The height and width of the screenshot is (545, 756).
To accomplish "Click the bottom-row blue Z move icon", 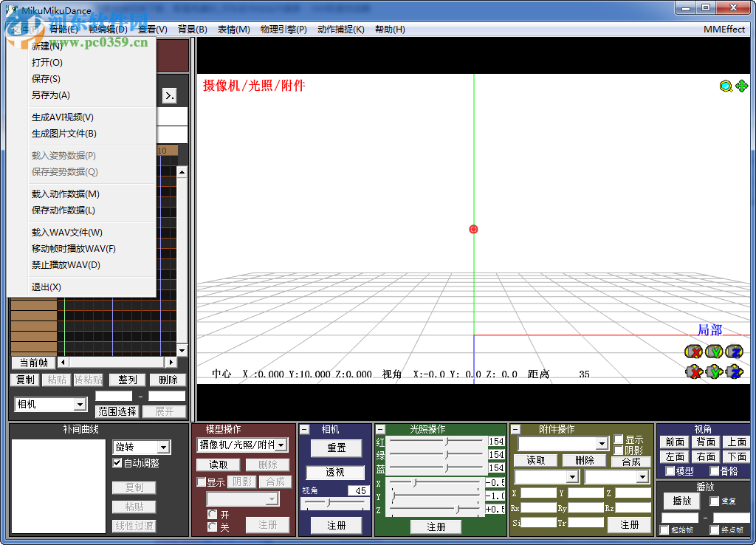I will pyautogui.click(x=734, y=371).
